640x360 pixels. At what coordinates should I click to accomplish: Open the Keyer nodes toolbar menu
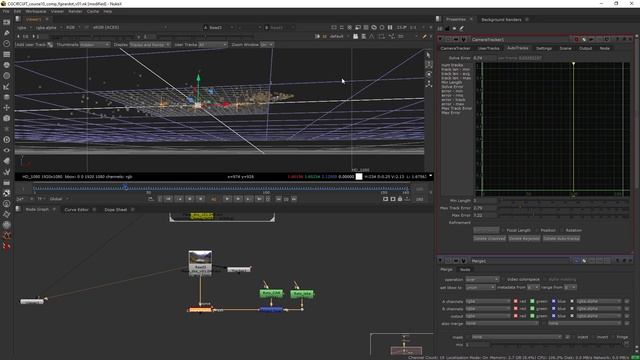click(x=7, y=86)
